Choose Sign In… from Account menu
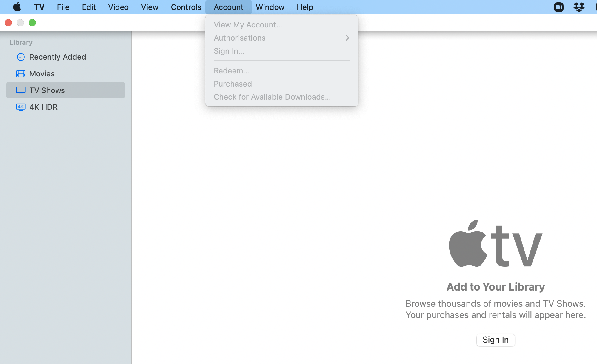Viewport: 597px width, 364px height. tap(229, 51)
